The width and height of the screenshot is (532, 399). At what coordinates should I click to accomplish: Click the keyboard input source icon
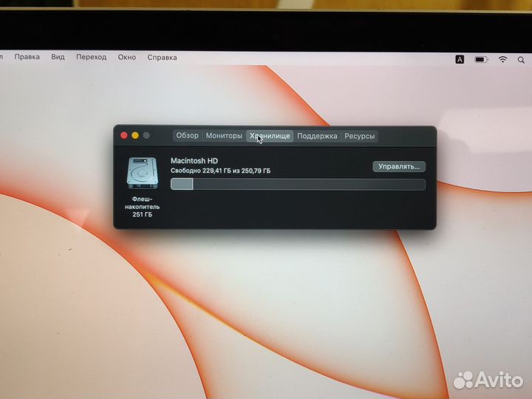click(460, 60)
